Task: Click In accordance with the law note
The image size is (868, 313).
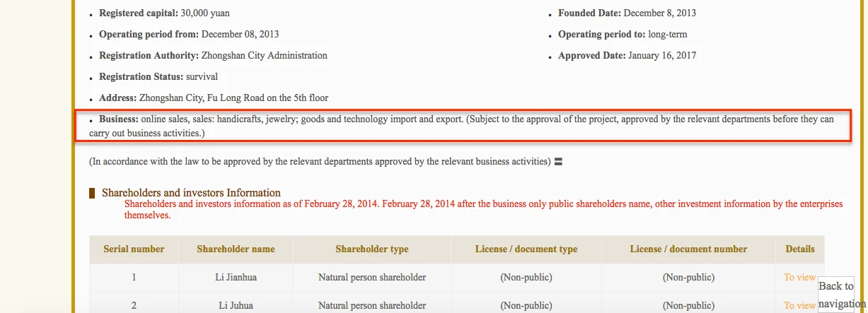Action: point(320,162)
